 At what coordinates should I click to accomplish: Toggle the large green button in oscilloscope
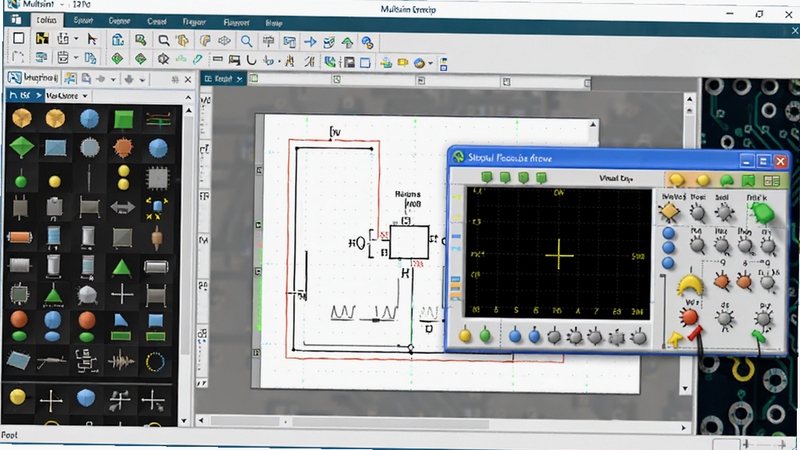[x=762, y=212]
